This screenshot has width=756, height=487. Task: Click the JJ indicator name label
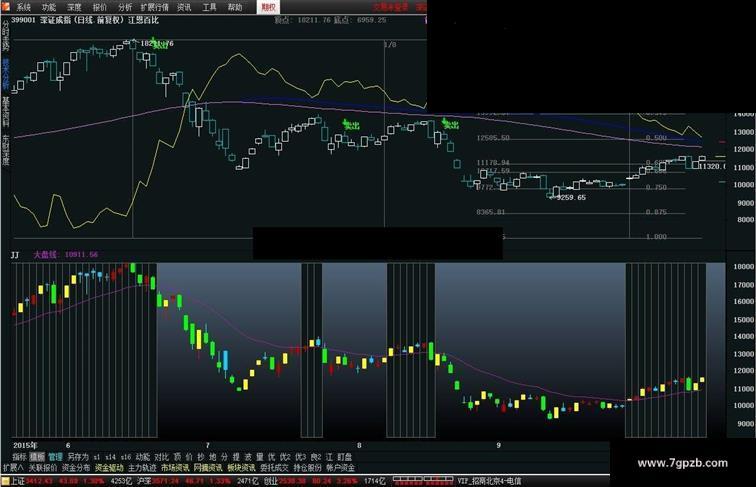(x=15, y=255)
